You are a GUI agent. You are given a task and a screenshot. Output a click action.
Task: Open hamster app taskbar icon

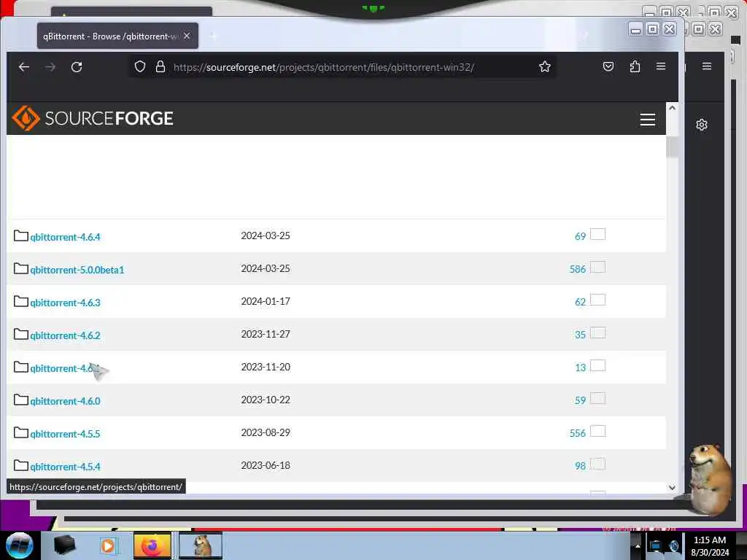201,545
